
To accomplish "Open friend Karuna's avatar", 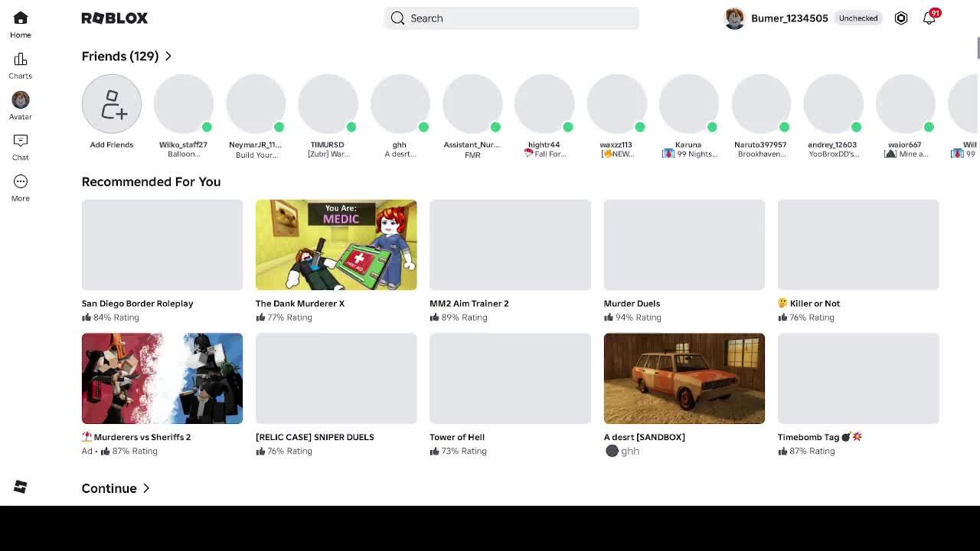I will (689, 104).
